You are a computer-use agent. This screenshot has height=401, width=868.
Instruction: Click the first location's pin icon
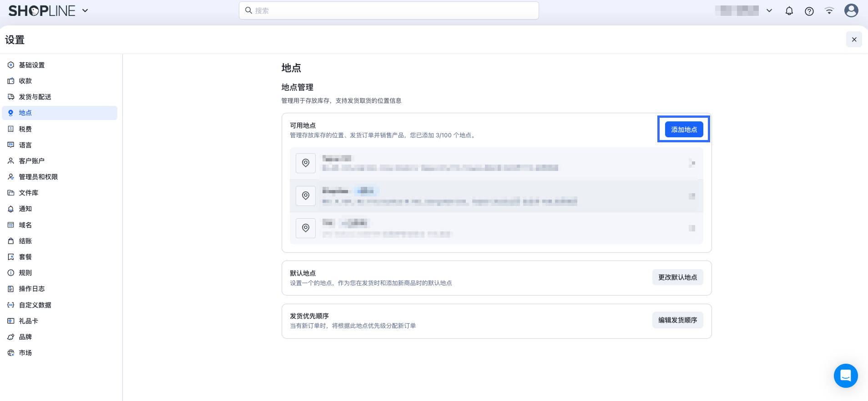pos(306,163)
